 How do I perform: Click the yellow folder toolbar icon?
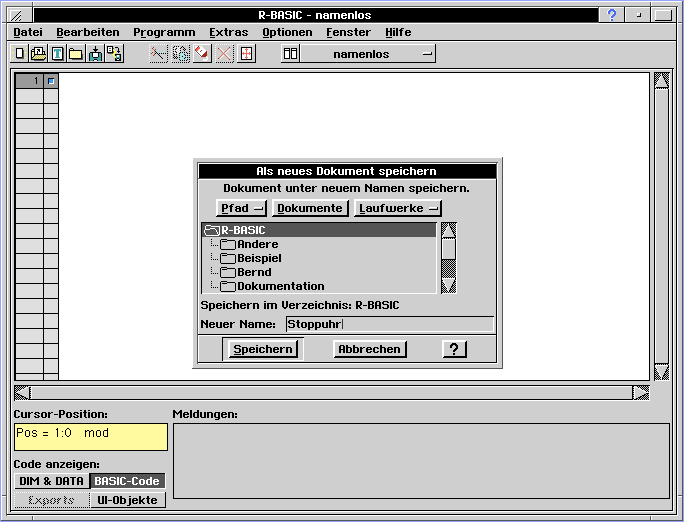(x=76, y=54)
